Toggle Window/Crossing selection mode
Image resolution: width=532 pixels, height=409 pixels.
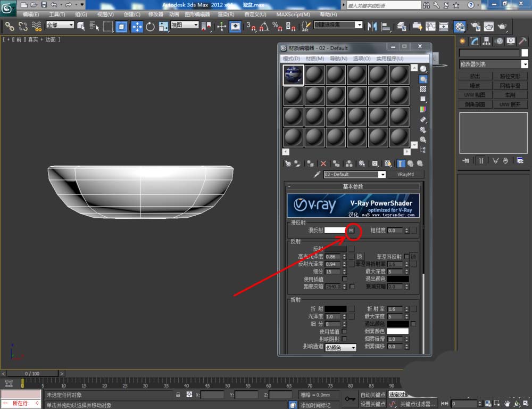121,27
